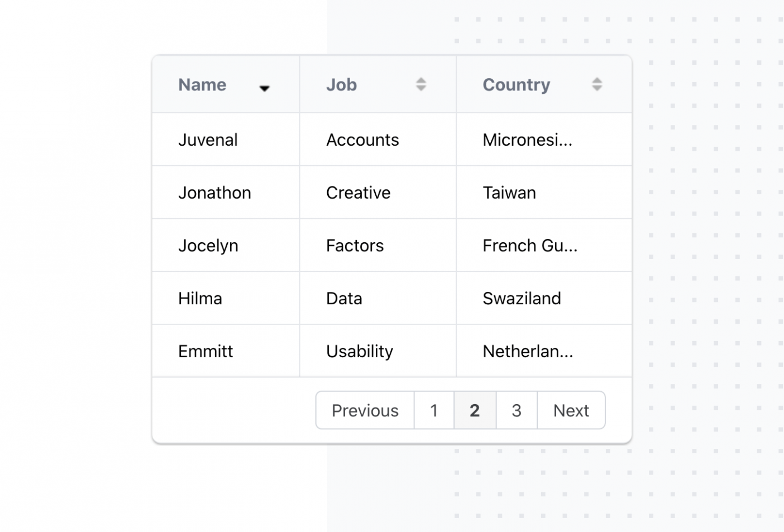
Task: Sort table by Job header
Action: point(342,85)
